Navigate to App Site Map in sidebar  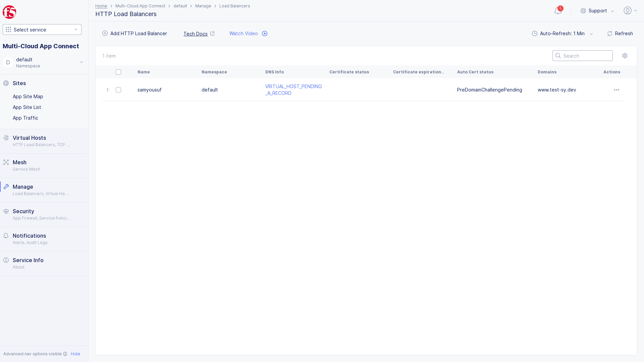28,97
